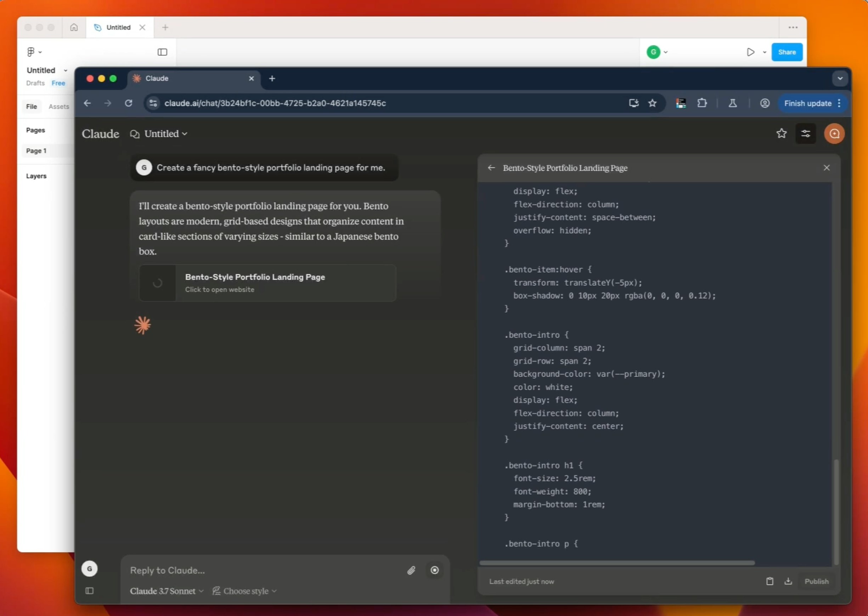This screenshot has width=868, height=616.
Task: Click the Chrome Labs flask icon
Action: tap(733, 103)
